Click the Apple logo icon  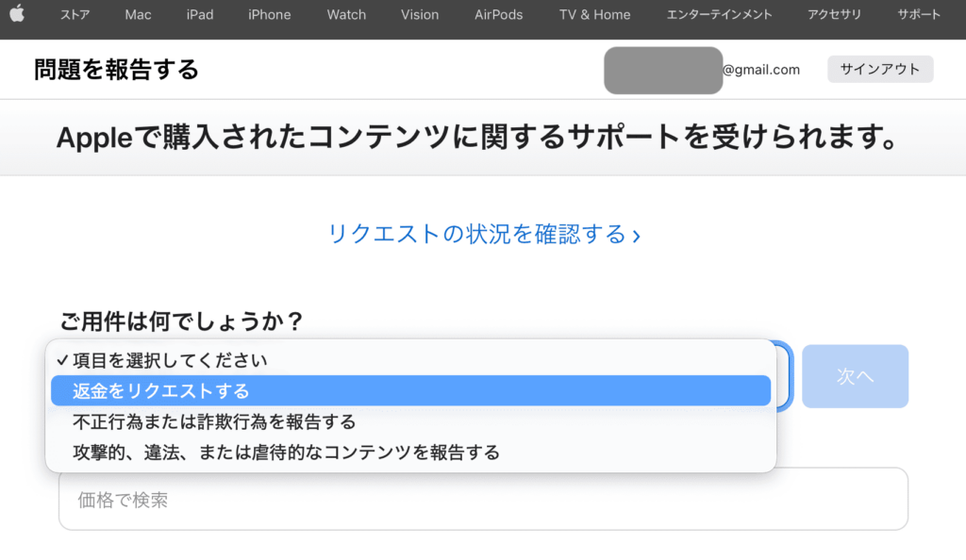point(17,13)
